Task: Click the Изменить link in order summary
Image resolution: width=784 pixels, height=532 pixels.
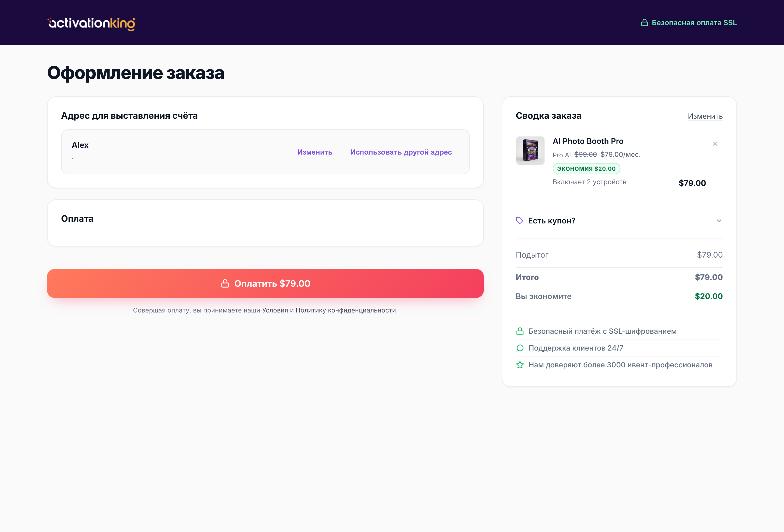Action: [705, 116]
